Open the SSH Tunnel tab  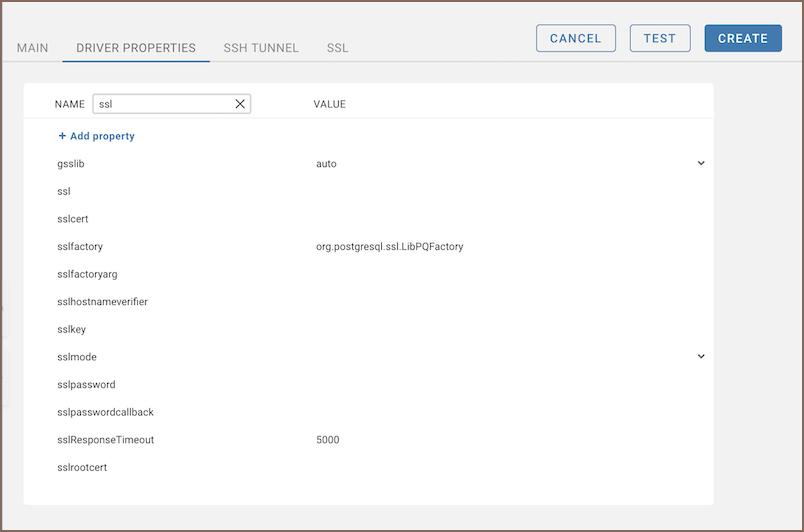261,48
